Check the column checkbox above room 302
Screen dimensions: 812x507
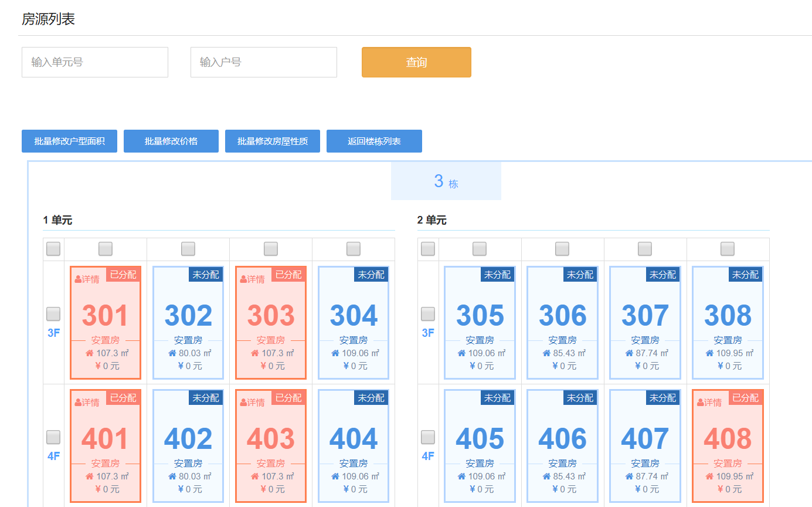coord(188,249)
